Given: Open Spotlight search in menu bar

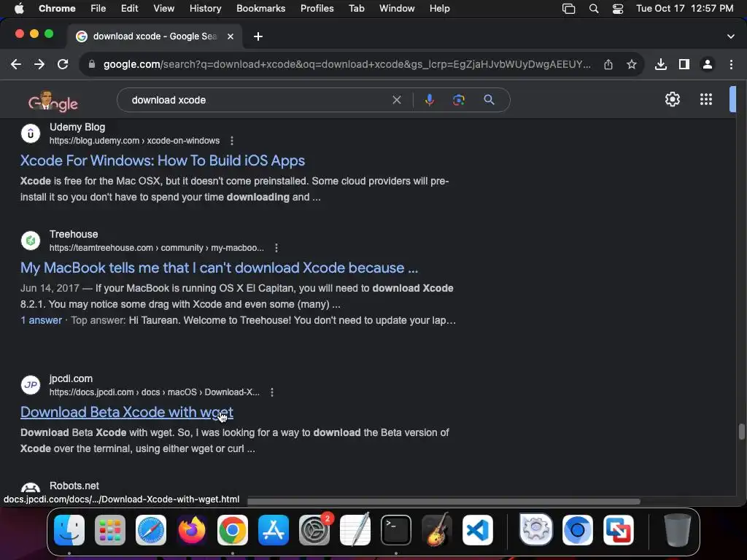Looking at the screenshot, I should (594, 9).
